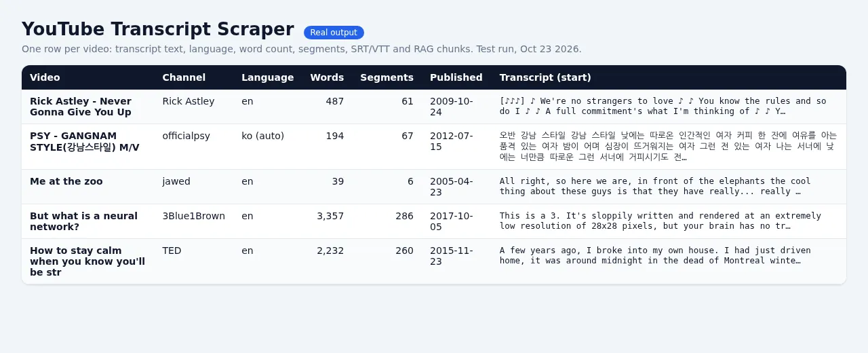Click the Words column header
Screen dimensions: 868x353
327,77
